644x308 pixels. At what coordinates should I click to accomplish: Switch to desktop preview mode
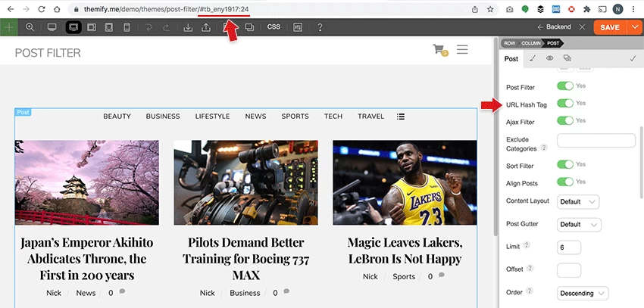pyautogui.click(x=52, y=27)
